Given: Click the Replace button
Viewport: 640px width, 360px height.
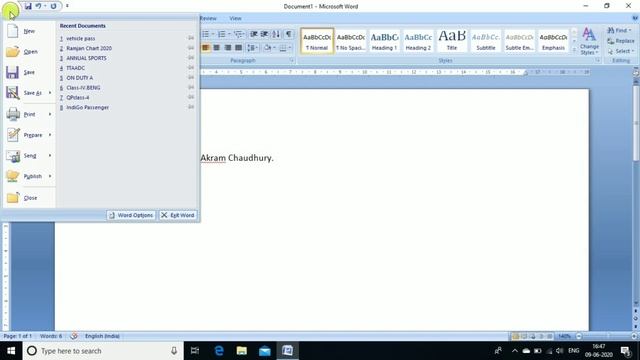Looking at the screenshot, I should click(x=620, y=41).
